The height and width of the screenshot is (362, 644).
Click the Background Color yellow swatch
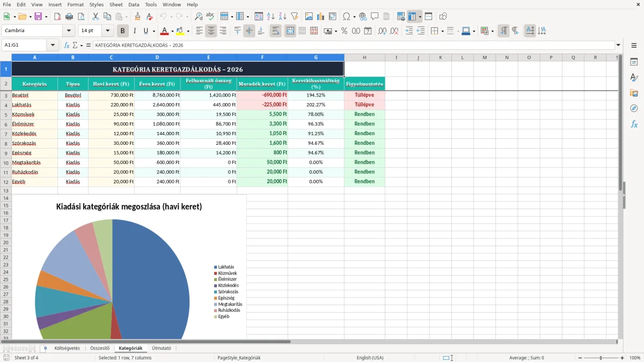pyautogui.click(x=180, y=31)
